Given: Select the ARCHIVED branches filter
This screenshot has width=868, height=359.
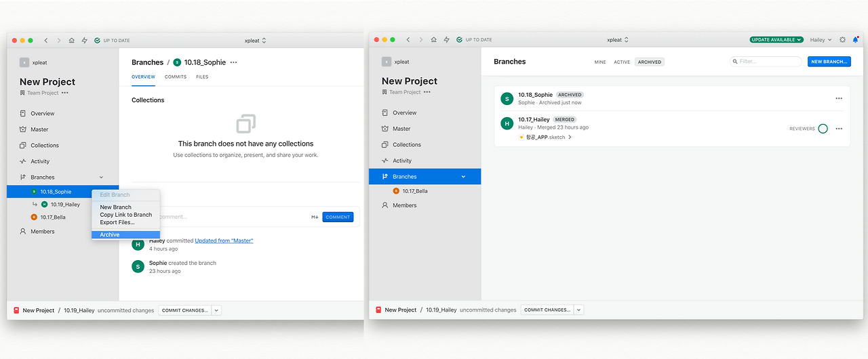Looking at the screenshot, I should coord(650,62).
